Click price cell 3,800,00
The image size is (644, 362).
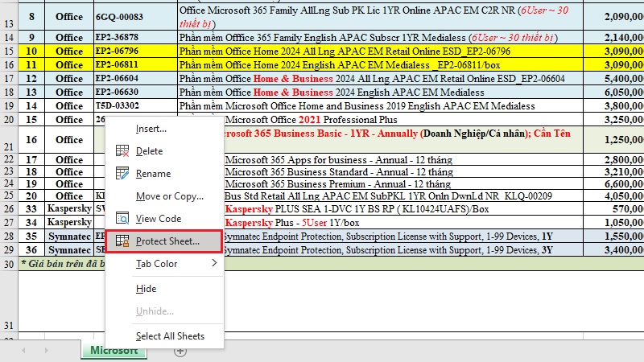click(613, 105)
